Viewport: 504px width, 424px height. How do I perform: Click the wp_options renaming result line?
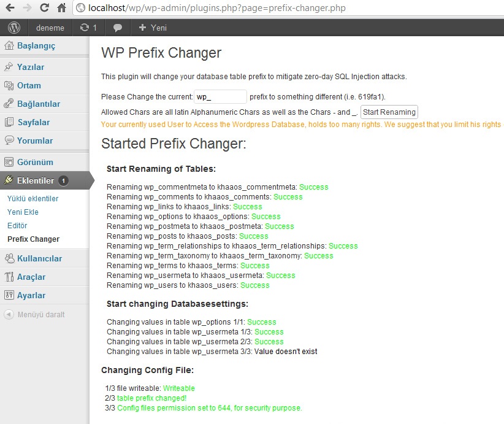tap(194, 216)
